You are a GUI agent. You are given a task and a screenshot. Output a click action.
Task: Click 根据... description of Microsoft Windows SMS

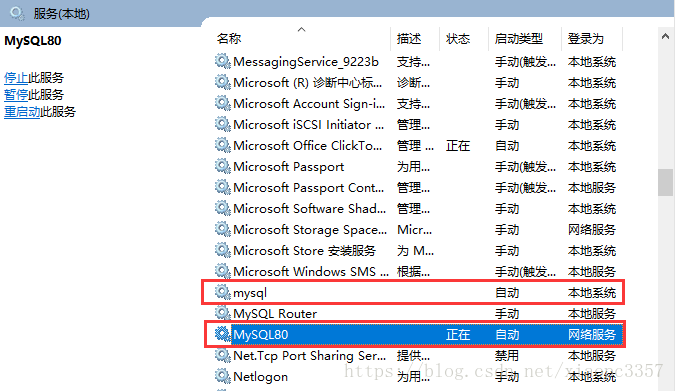tap(413, 272)
